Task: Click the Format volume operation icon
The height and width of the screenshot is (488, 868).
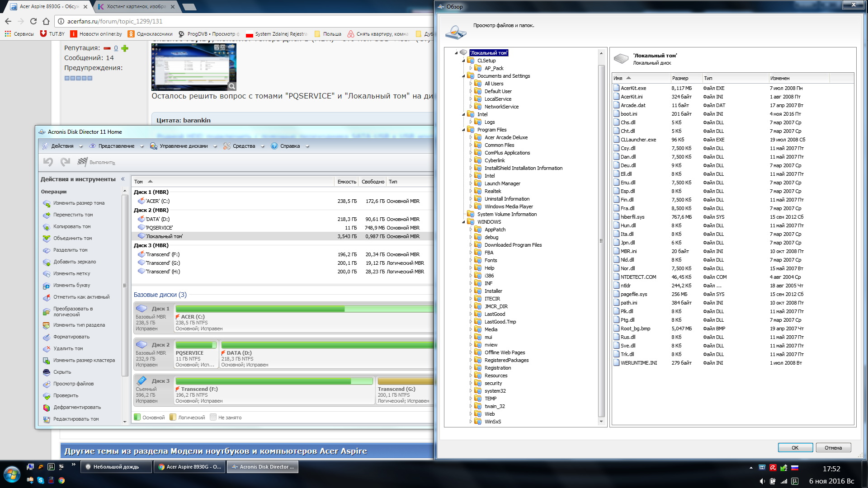Action: click(46, 337)
